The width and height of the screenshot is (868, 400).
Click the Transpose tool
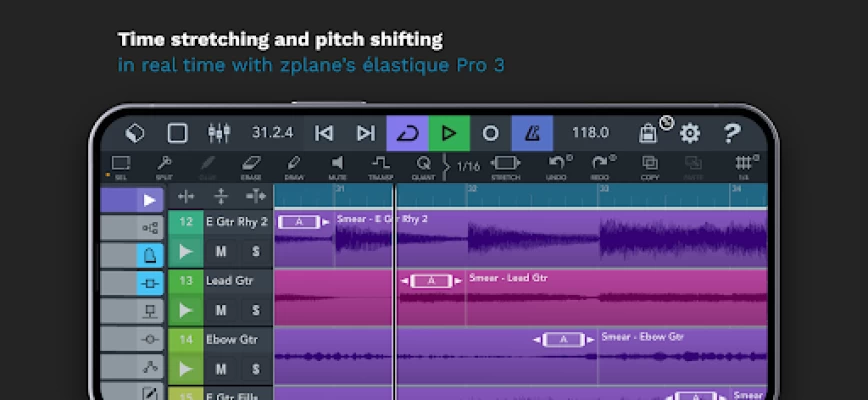tap(380, 165)
